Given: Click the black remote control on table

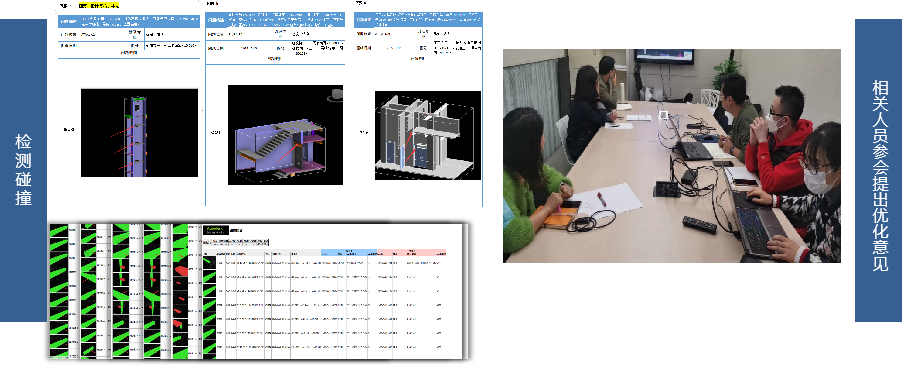Looking at the screenshot, I should [700, 224].
